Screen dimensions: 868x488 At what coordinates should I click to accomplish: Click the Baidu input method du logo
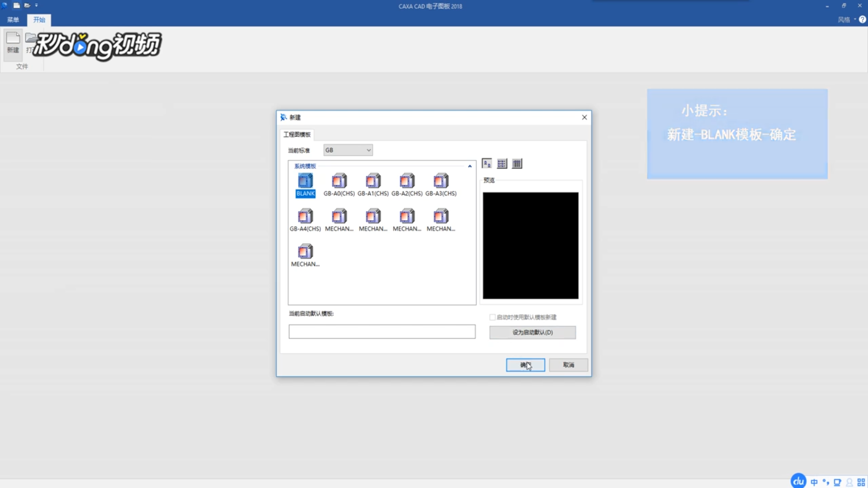798,481
